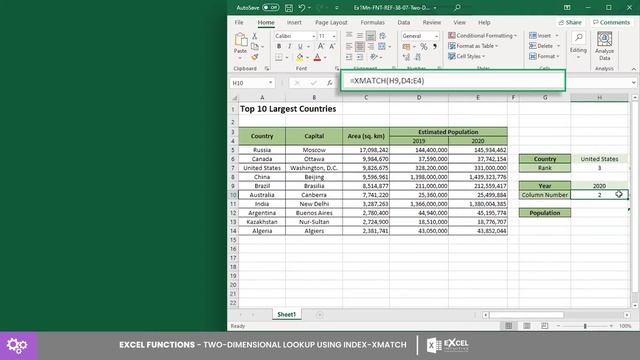Open Clipboard dialog launcher
The height and width of the screenshot is (360, 640).
tap(267, 69)
